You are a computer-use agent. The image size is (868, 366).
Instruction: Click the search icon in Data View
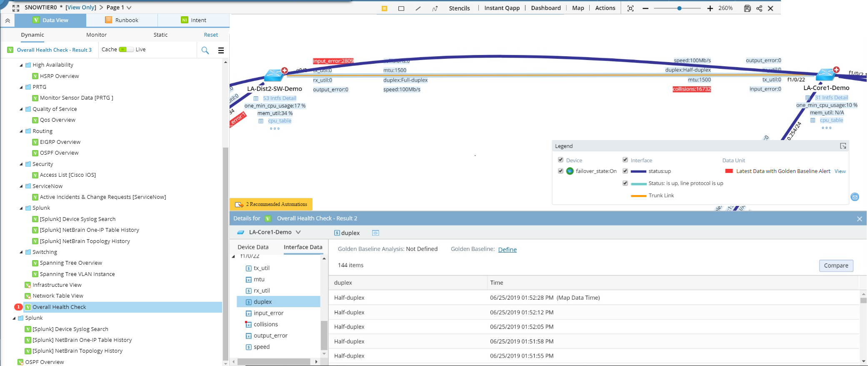click(x=205, y=50)
